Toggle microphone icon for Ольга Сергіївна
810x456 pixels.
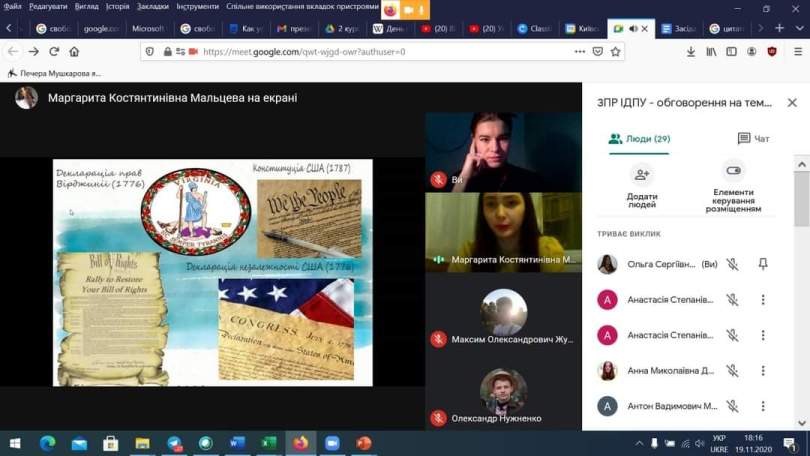point(732,264)
